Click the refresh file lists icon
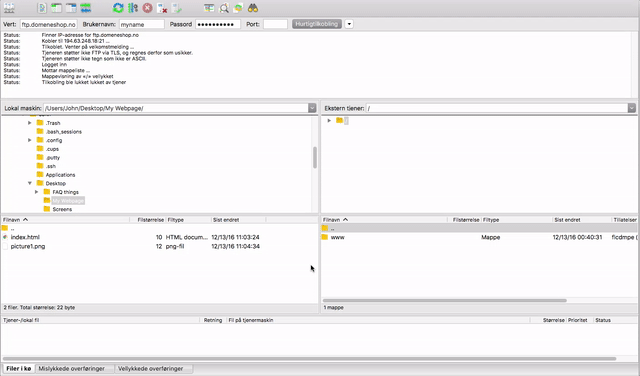Viewport: 640px width, 376px height. coord(118,8)
